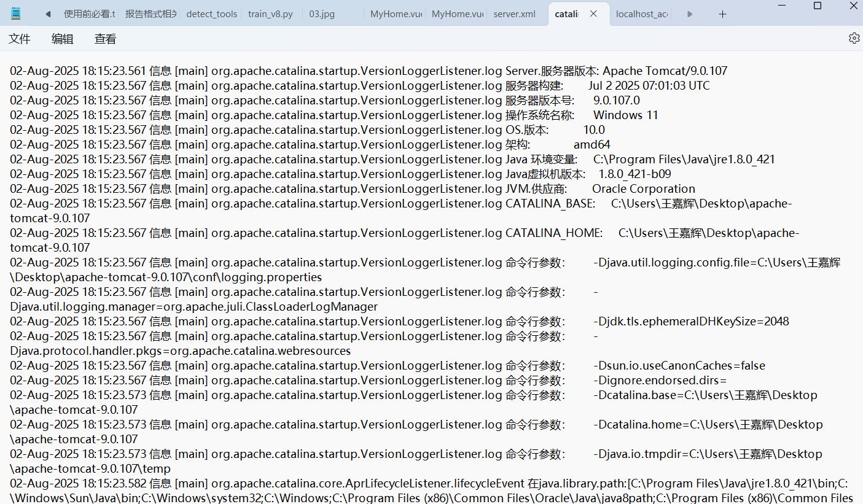This screenshot has width=863, height=504.
Task: Click '-Djdk.tls.ephemeralDHKeySize=2048' text
Action: click(691, 321)
